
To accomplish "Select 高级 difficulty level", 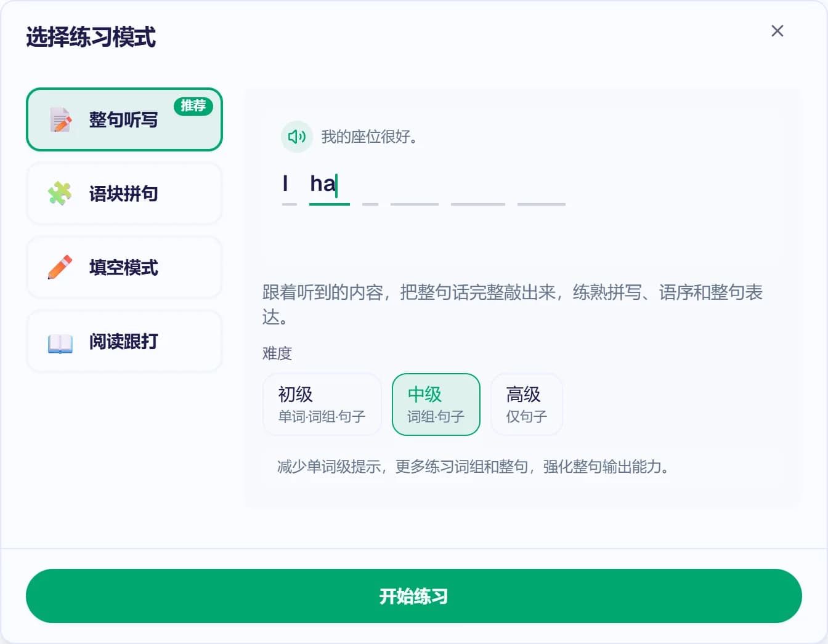I will [x=527, y=405].
